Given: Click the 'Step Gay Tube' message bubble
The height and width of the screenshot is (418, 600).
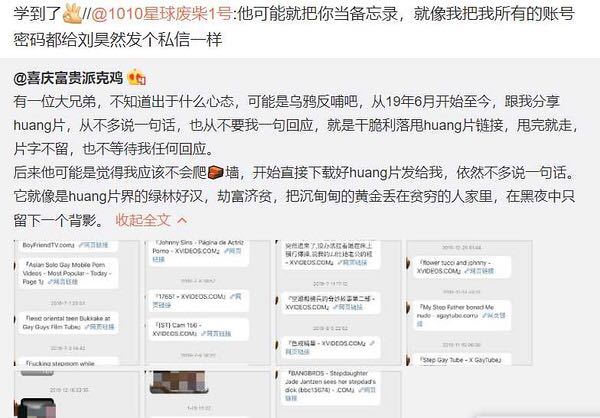Looking at the screenshot, I should click(x=462, y=360).
